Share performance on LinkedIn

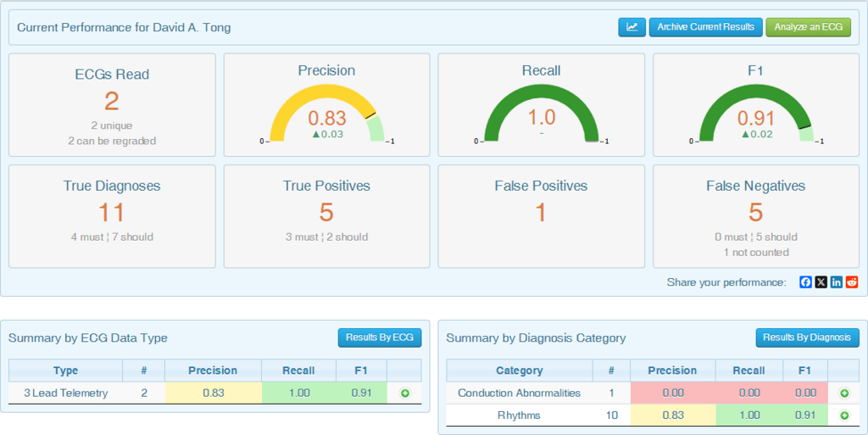[837, 282]
